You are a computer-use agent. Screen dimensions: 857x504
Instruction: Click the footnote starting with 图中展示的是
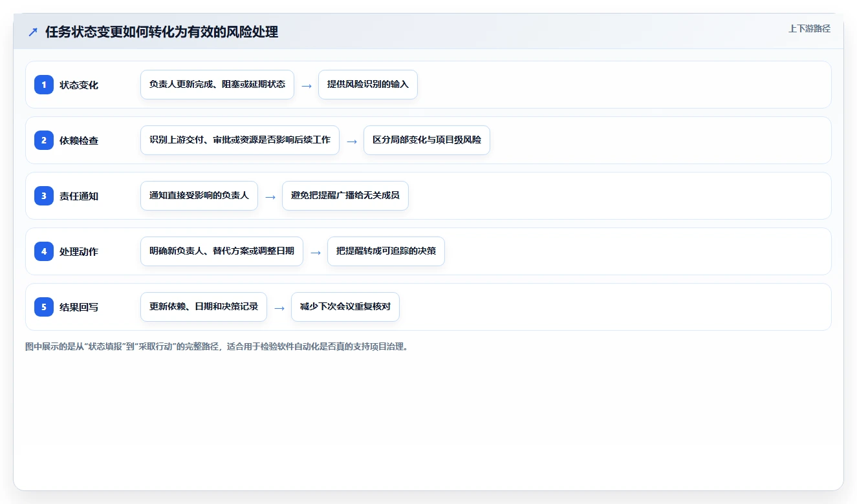point(217,347)
